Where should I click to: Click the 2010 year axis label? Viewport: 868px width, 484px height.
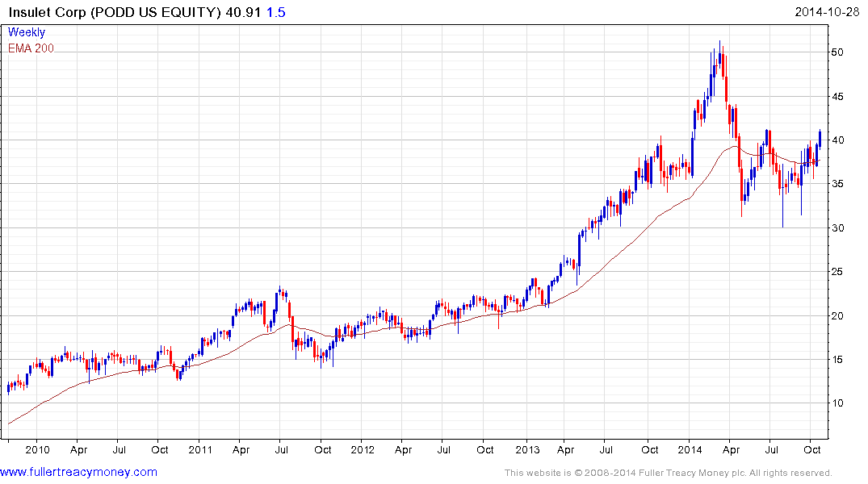pos(37,449)
